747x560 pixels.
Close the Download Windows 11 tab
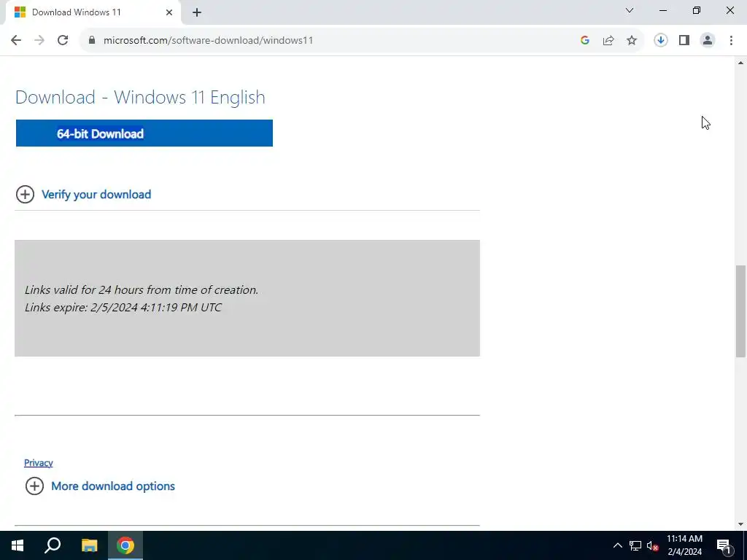coord(169,13)
